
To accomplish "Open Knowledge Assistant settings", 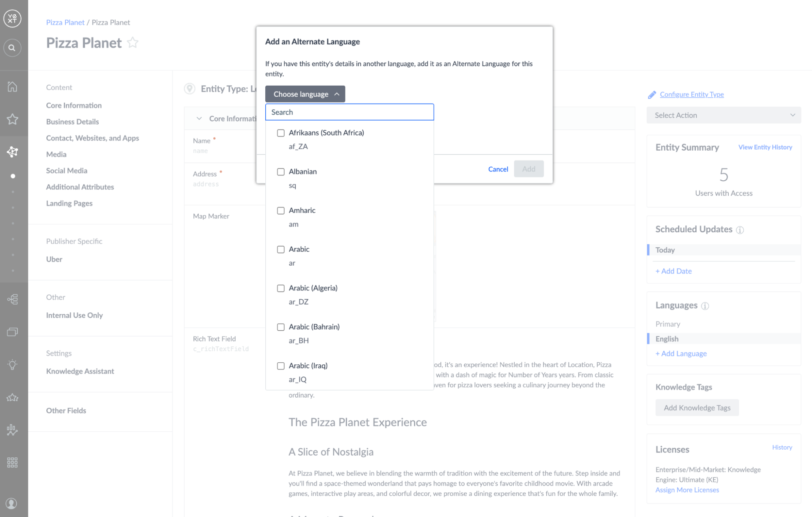I will pos(80,371).
